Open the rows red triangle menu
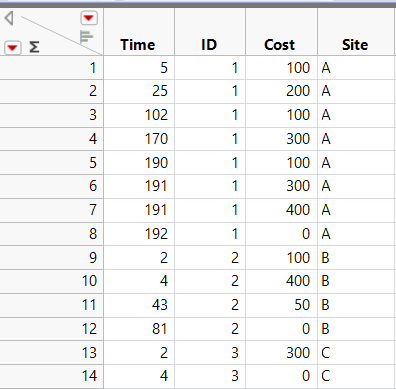The image size is (396, 389). (x=12, y=48)
